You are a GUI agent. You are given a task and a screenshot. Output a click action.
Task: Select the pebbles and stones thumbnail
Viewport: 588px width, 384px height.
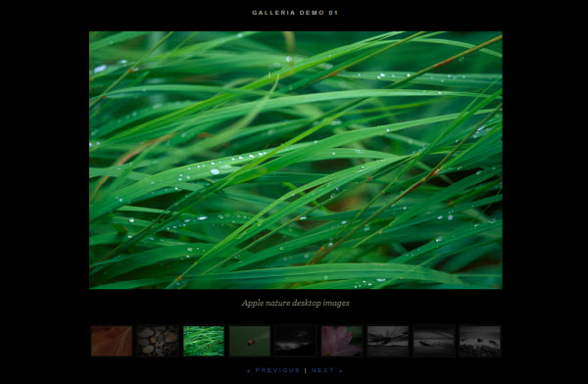tap(158, 341)
